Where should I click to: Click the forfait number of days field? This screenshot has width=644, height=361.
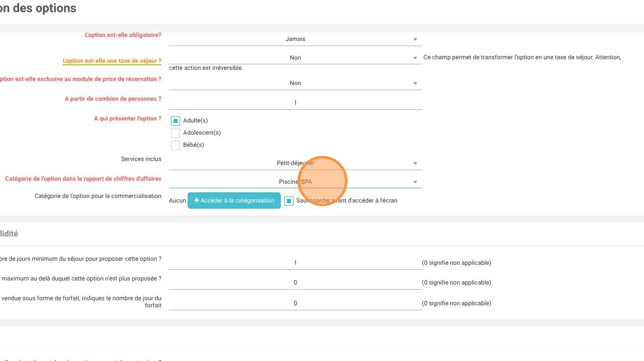coord(295,303)
